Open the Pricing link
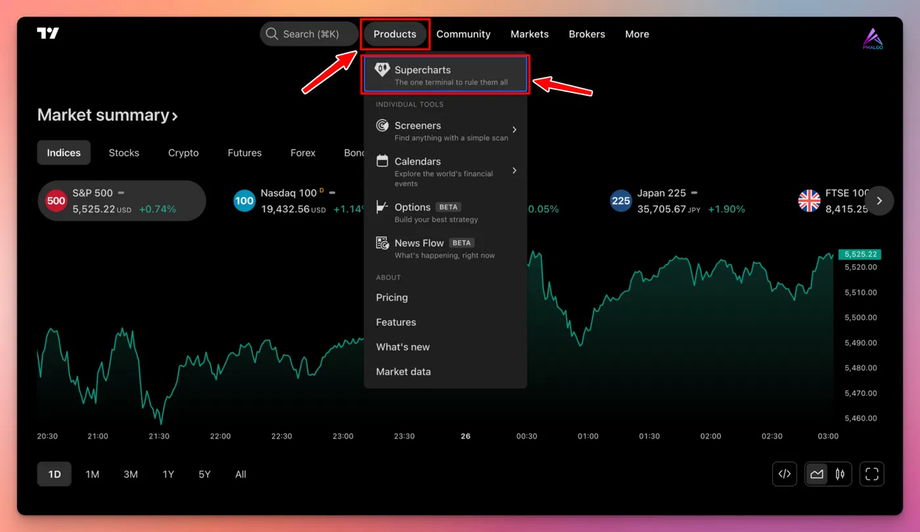 click(392, 297)
